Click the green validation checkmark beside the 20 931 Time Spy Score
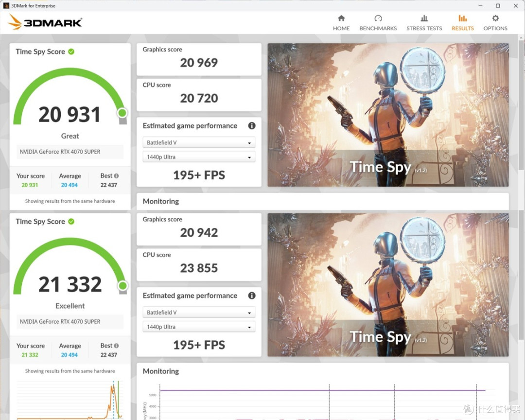This screenshot has height=420, width=525. [x=71, y=52]
